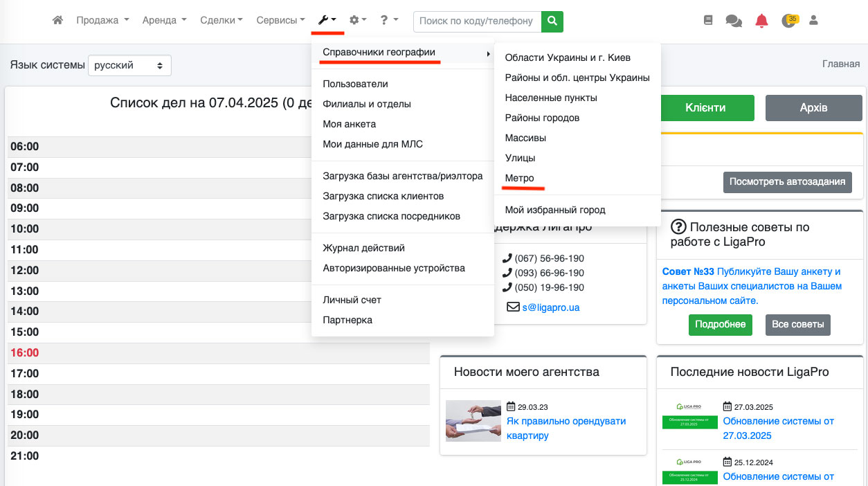Click the envelope icon next to s@ligapro.ua

(x=513, y=307)
